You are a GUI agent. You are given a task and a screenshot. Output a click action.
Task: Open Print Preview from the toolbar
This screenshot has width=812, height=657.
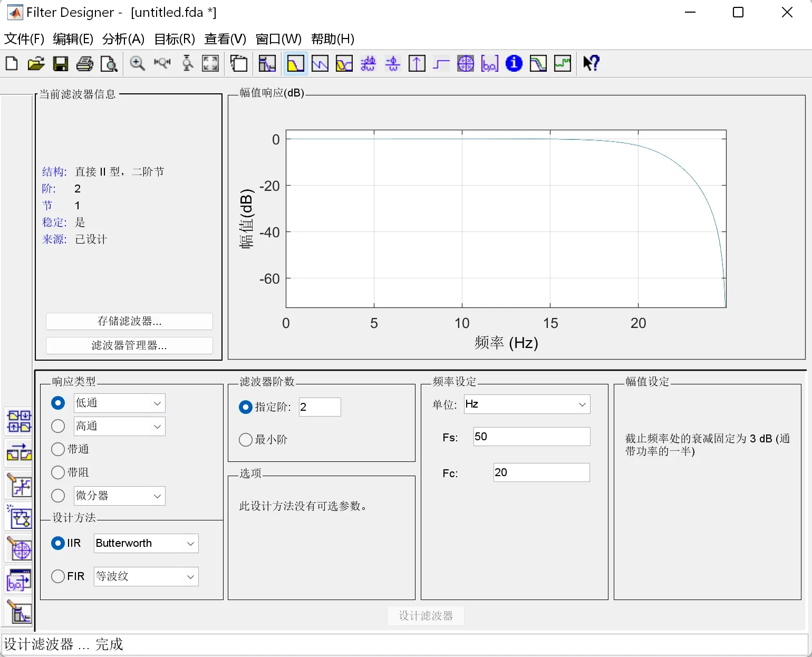(x=109, y=64)
